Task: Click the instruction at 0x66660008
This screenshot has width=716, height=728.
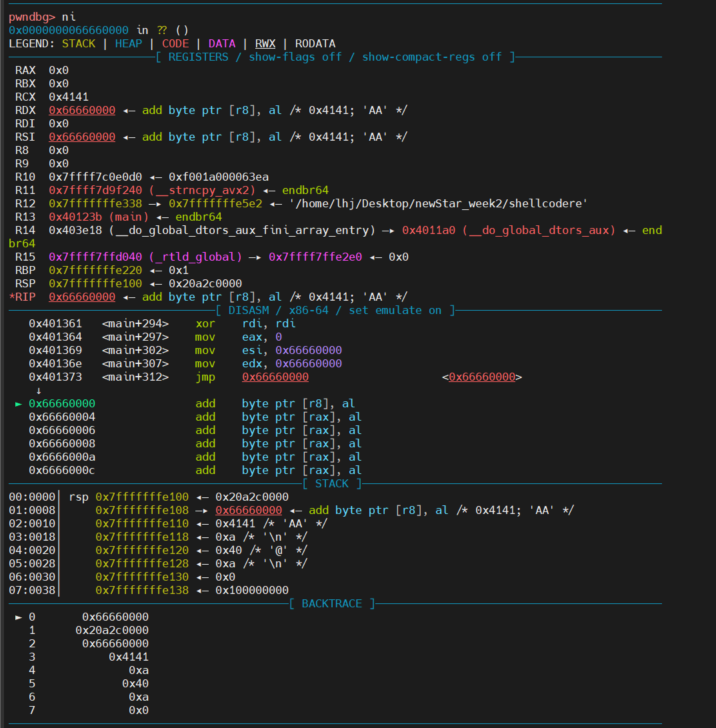Action: coord(195,444)
